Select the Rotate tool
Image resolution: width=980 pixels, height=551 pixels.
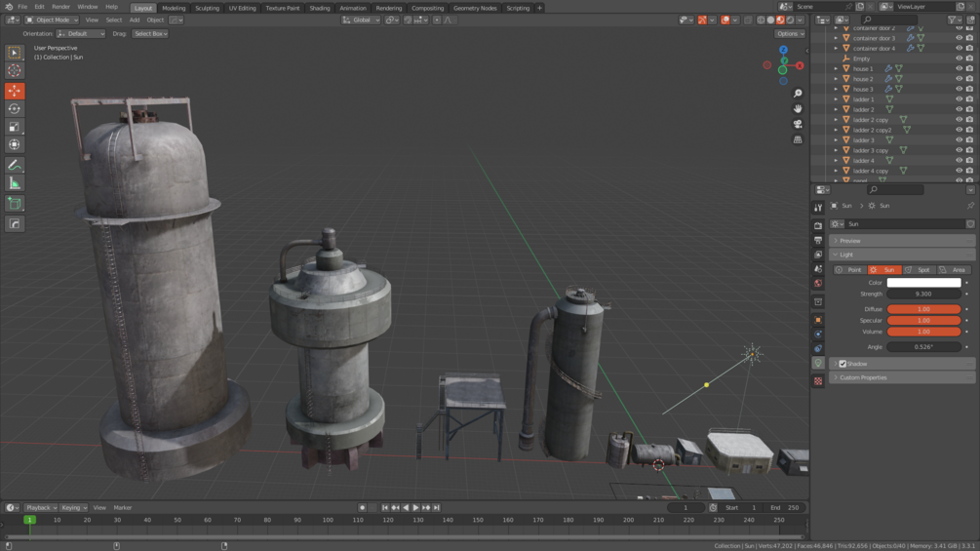[15, 108]
